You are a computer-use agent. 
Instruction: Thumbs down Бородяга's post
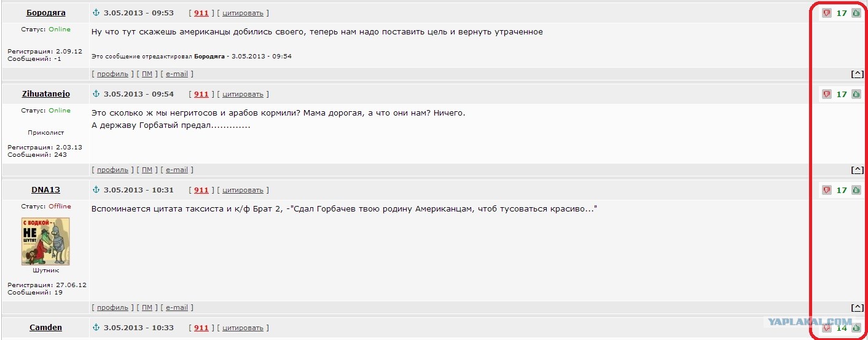pyautogui.click(x=827, y=13)
